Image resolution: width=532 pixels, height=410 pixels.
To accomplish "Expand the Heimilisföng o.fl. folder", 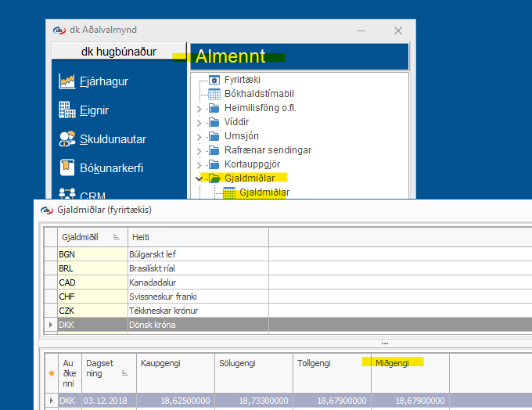I will (199, 108).
